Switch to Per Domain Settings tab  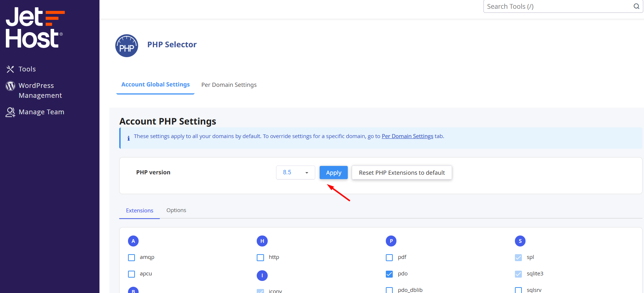coord(229,85)
